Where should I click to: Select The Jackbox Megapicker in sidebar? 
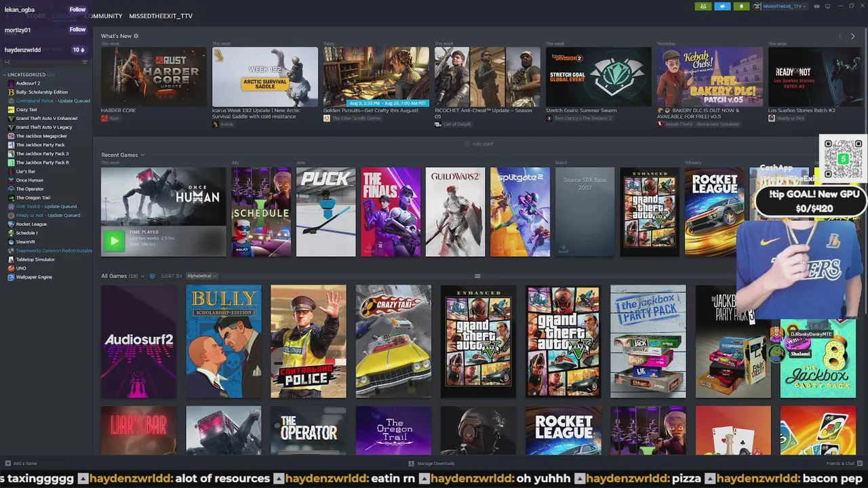click(x=41, y=136)
